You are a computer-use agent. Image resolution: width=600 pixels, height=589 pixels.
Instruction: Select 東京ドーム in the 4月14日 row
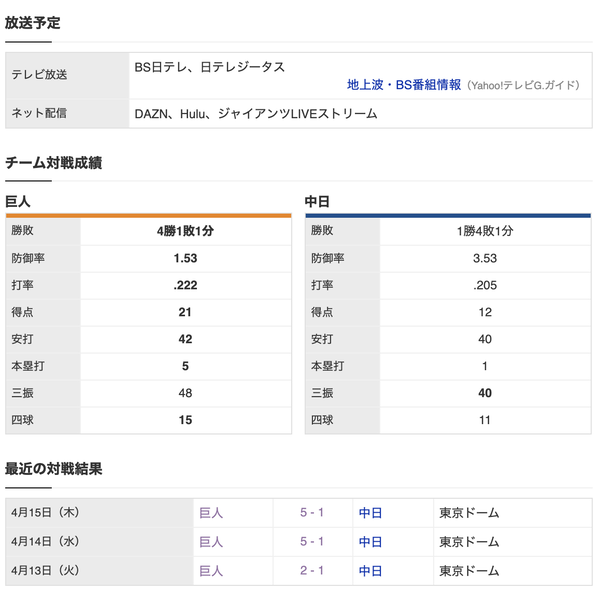[470, 542]
